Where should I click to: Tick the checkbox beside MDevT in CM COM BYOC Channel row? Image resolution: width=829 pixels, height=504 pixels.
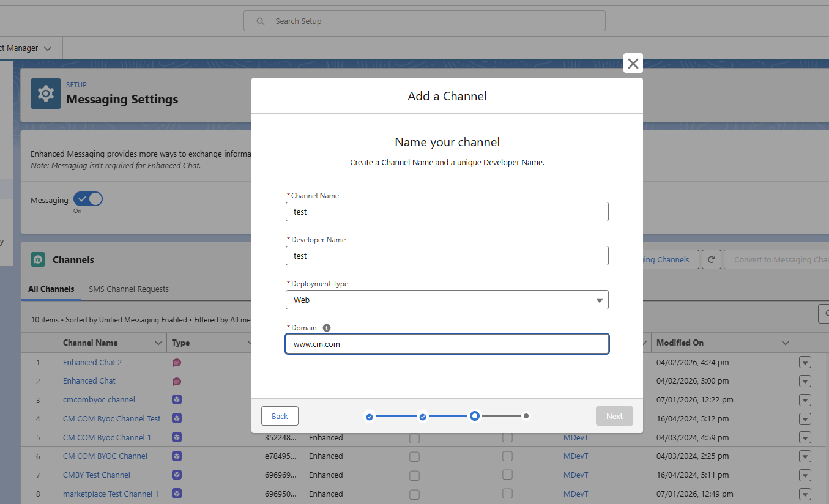(507, 456)
